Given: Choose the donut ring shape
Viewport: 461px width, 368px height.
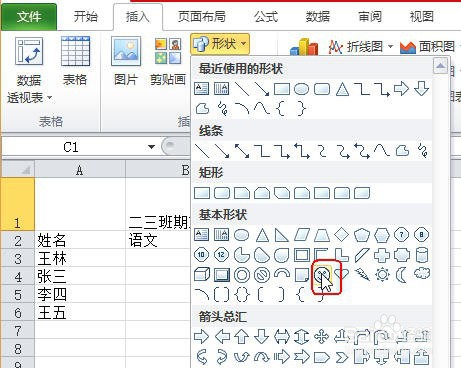Looking at the screenshot, I should click(242, 275).
